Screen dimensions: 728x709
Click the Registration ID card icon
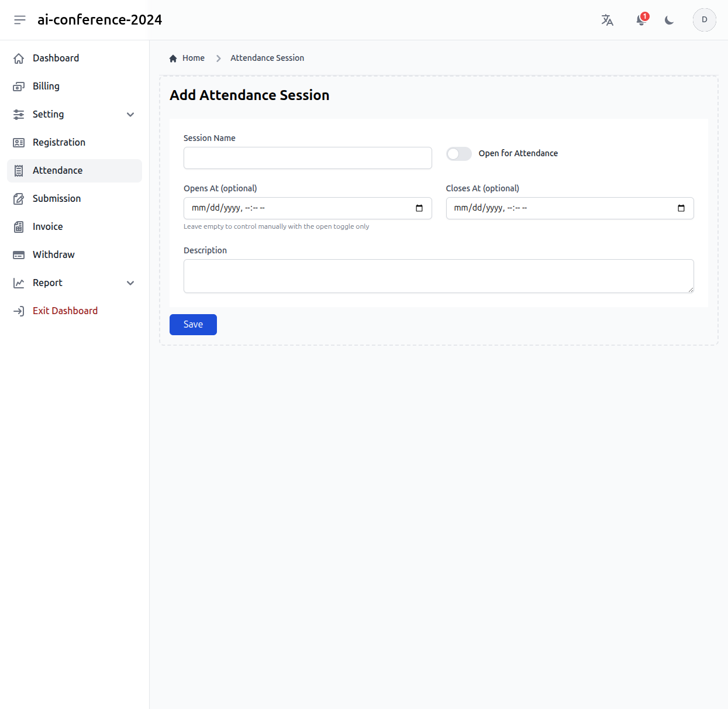[x=19, y=143]
